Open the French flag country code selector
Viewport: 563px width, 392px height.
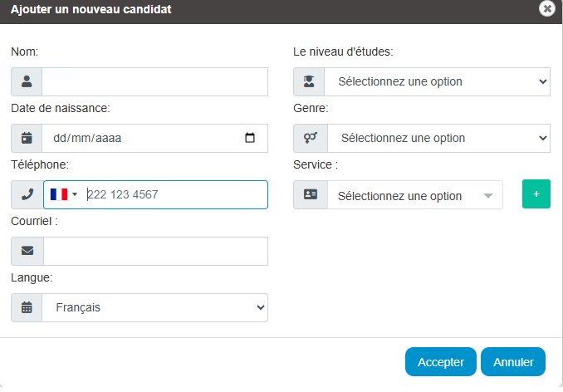(64, 194)
